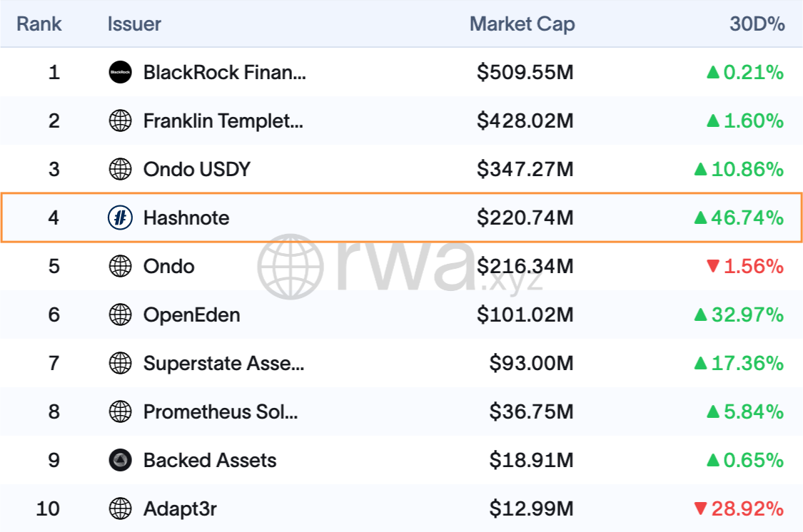The image size is (803, 532).
Task: Sort the table by Market Cap column
Action: click(522, 24)
